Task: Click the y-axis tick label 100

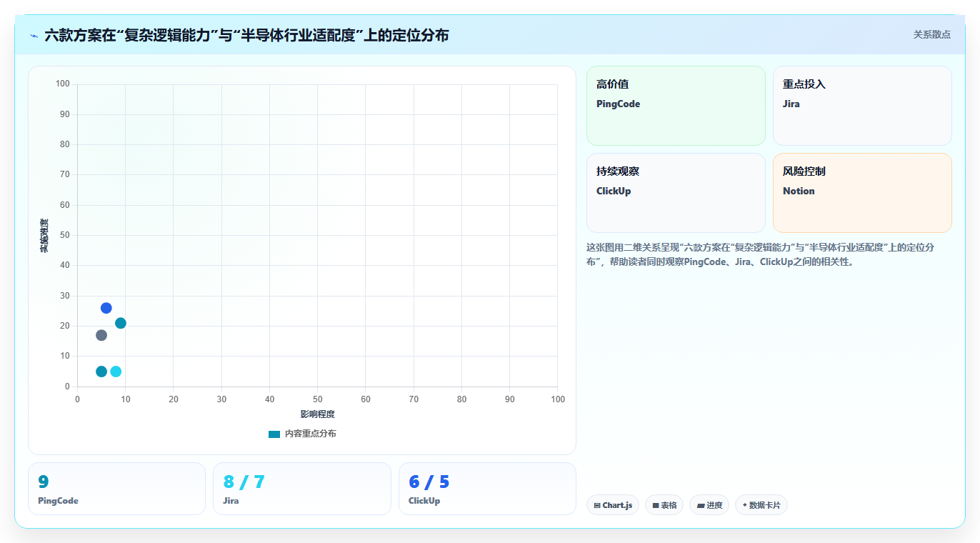Action: (x=63, y=84)
